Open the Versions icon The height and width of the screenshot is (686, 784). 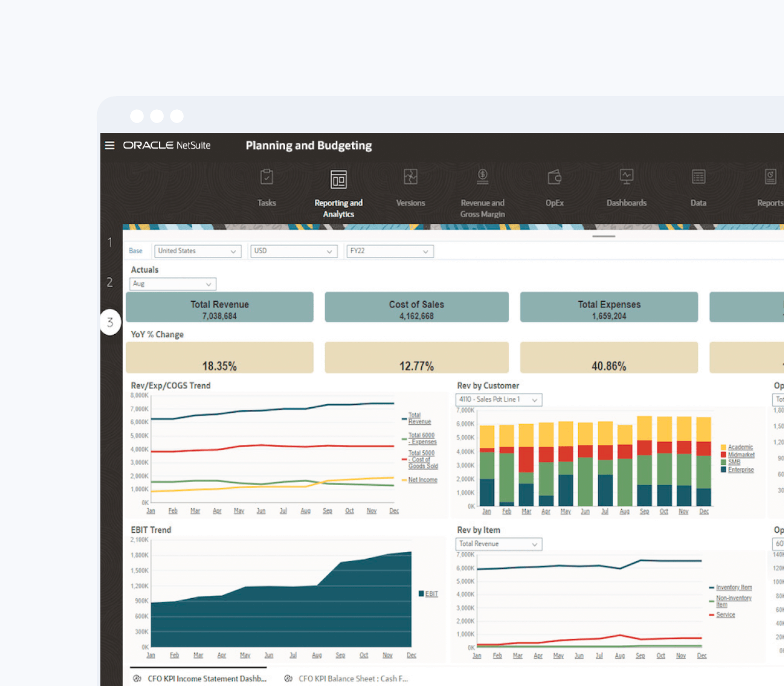(x=411, y=177)
